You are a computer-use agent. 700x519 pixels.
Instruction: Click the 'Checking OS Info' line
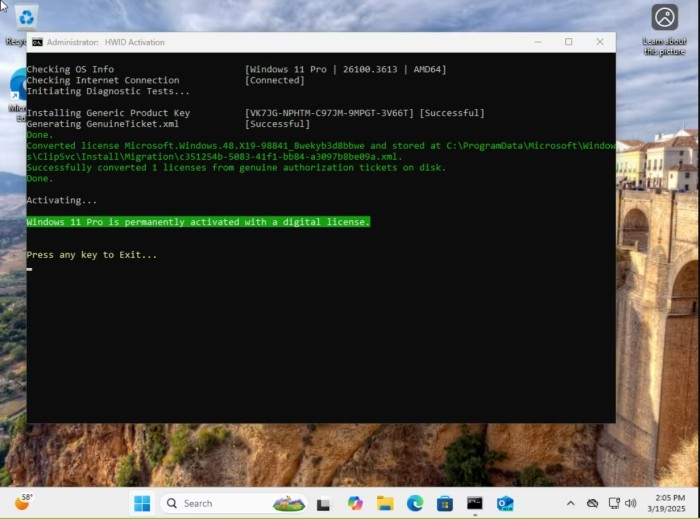point(70,69)
